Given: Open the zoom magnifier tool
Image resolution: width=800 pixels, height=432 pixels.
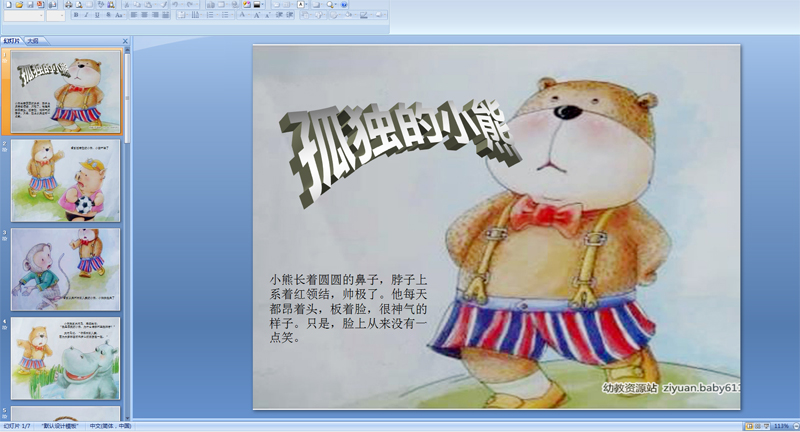Looking at the screenshot, I should coord(330,5).
